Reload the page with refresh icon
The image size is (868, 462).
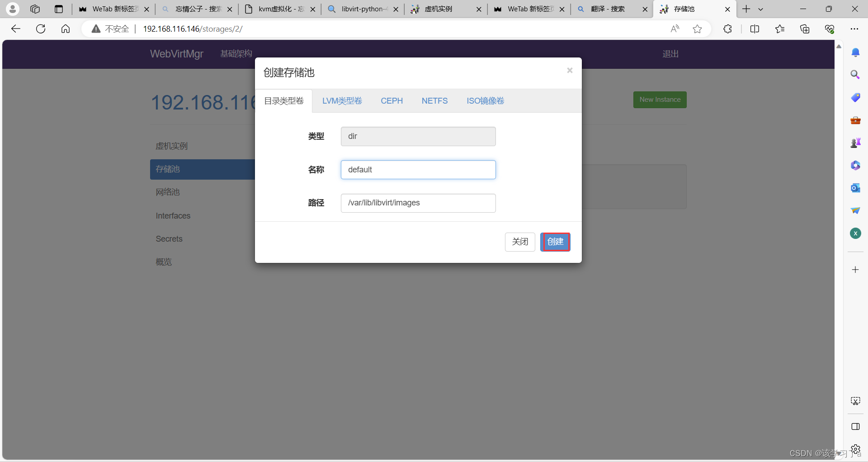pos(41,29)
